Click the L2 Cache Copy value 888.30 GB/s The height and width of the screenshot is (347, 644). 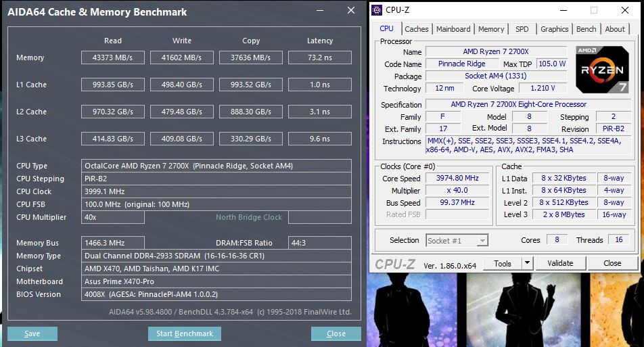(250, 112)
